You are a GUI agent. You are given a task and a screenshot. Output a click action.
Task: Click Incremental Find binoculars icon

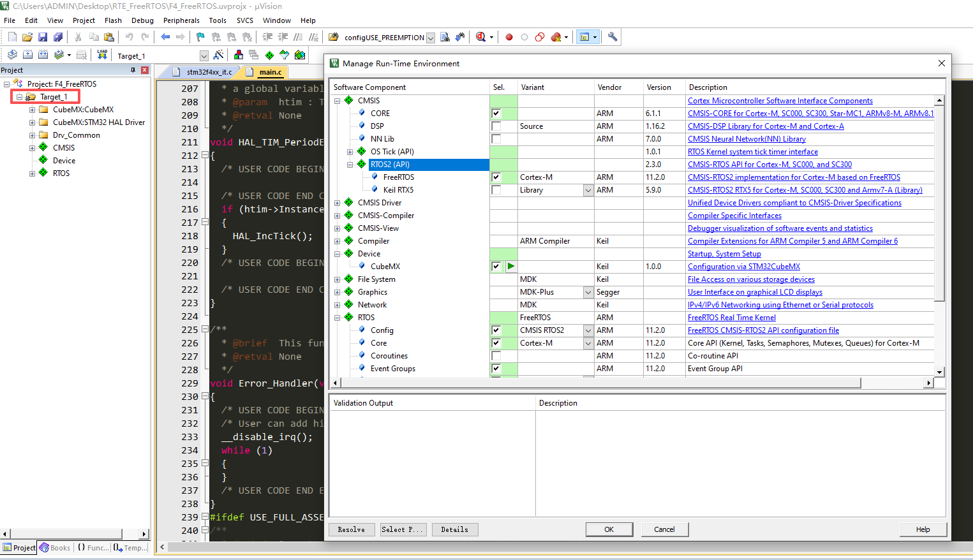click(460, 37)
